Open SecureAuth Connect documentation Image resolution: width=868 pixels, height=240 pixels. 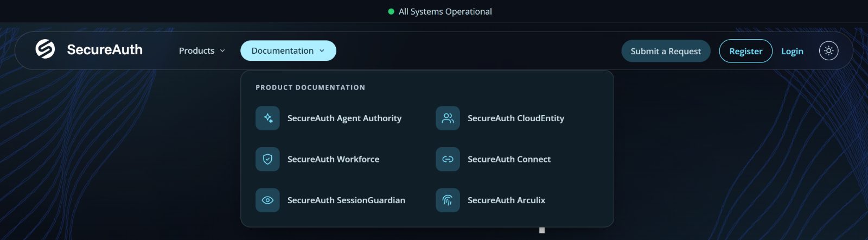point(509,159)
